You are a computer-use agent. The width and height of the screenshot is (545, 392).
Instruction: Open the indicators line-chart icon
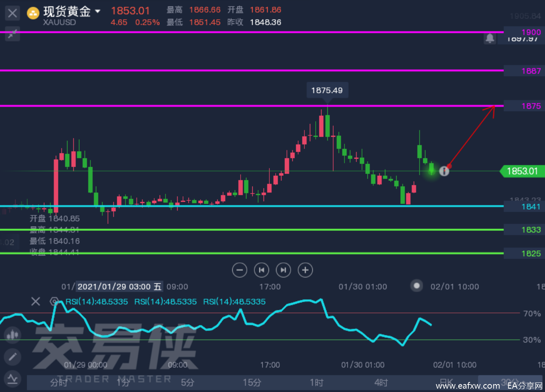(x=13, y=379)
